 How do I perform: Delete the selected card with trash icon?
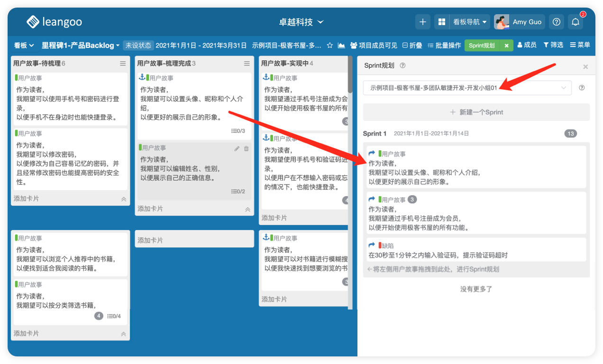point(246,148)
